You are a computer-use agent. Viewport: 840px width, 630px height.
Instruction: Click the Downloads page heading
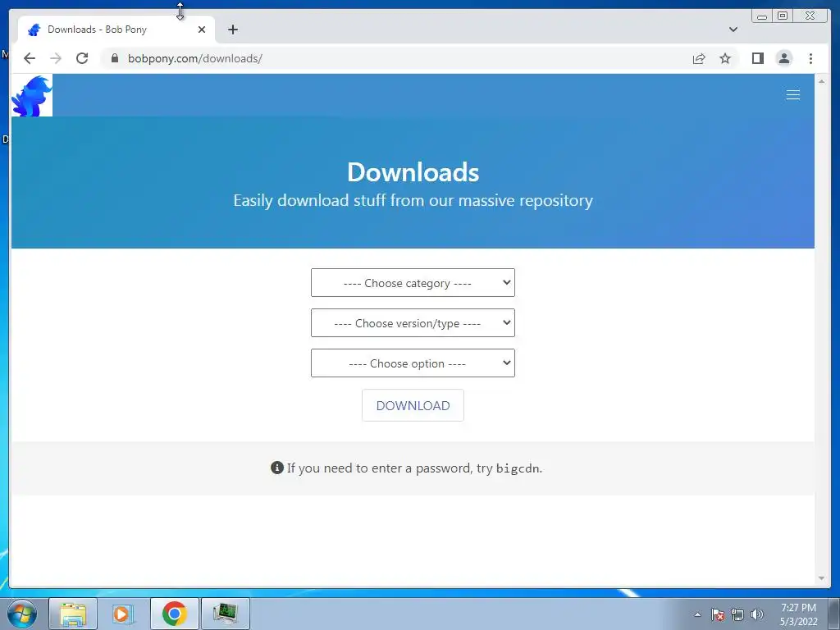pyautogui.click(x=413, y=172)
